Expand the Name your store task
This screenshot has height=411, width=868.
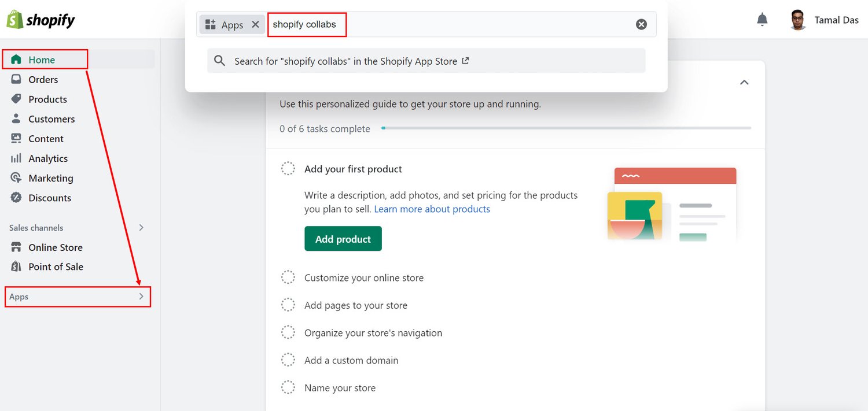pyautogui.click(x=340, y=388)
